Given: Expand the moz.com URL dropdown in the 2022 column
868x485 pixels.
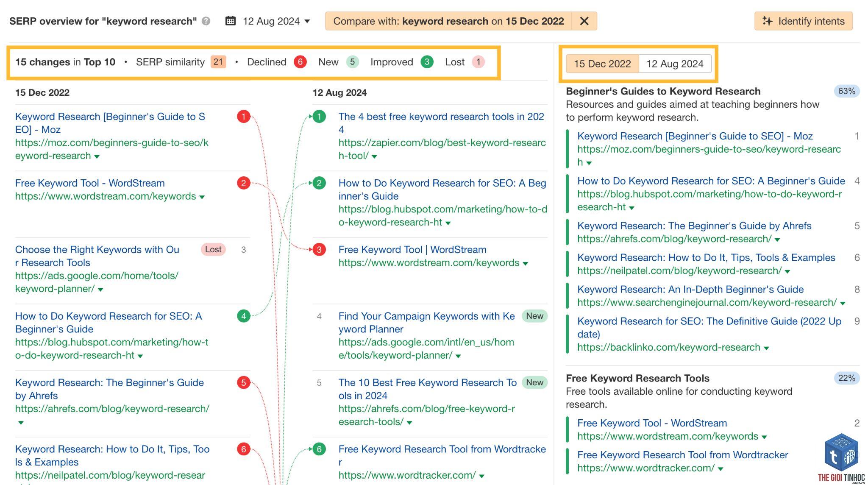Looking at the screenshot, I should (97, 156).
